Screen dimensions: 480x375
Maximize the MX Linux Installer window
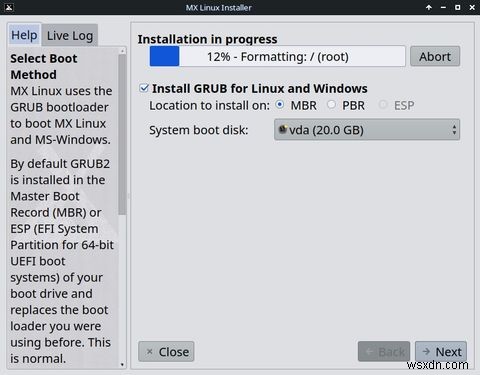coord(458,7)
